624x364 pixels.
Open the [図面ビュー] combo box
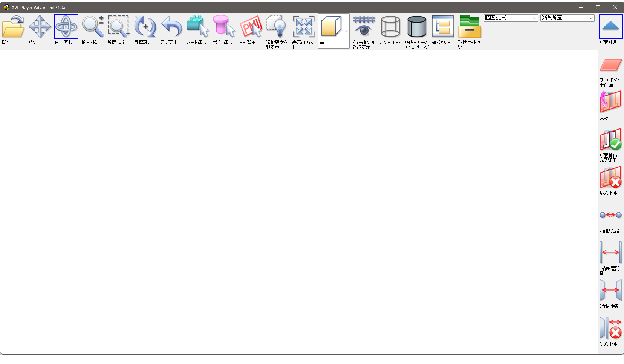click(511, 18)
